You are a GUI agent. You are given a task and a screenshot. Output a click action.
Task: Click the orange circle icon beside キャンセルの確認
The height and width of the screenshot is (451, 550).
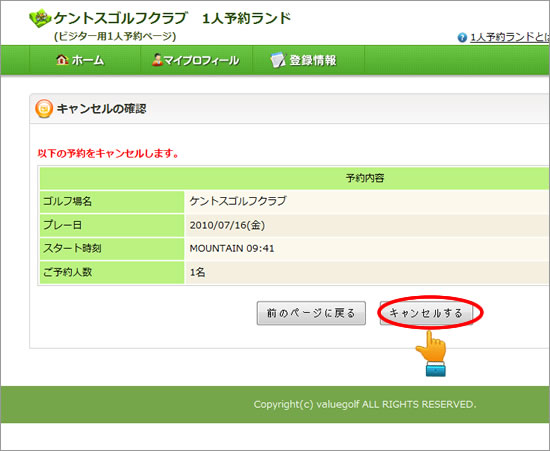(x=44, y=109)
